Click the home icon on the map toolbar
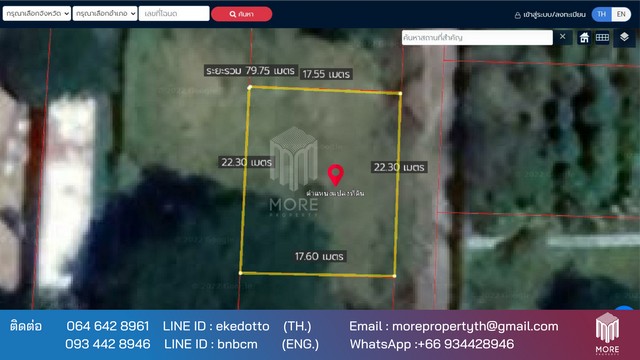 tap(584, 38)
